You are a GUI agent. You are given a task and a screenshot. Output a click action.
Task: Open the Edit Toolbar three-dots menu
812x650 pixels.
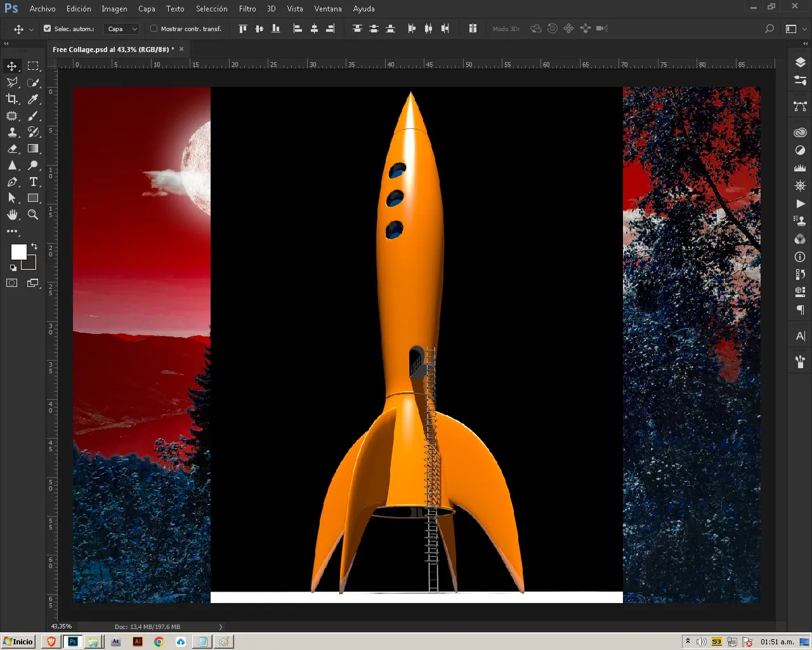click(x=12, y=231)
